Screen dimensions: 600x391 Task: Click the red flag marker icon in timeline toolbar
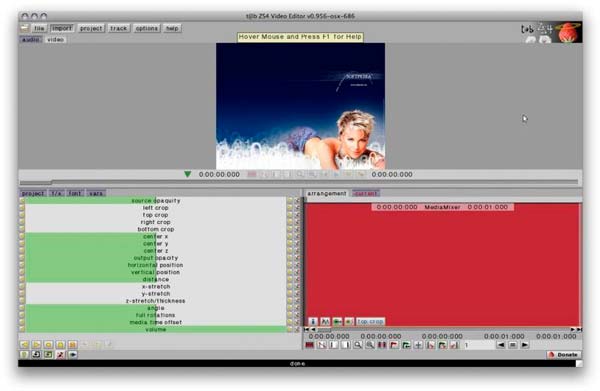point(394,345)
